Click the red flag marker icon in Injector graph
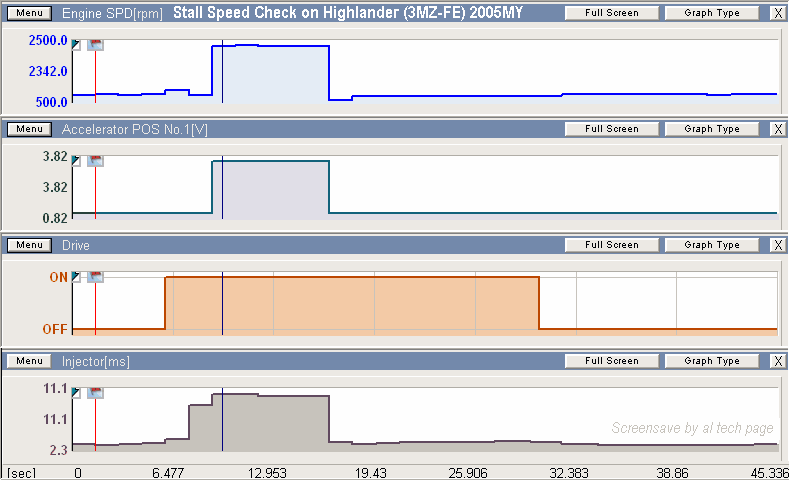Image resolution: width=789 pixels, height=480 pixels. pos(96,393)
